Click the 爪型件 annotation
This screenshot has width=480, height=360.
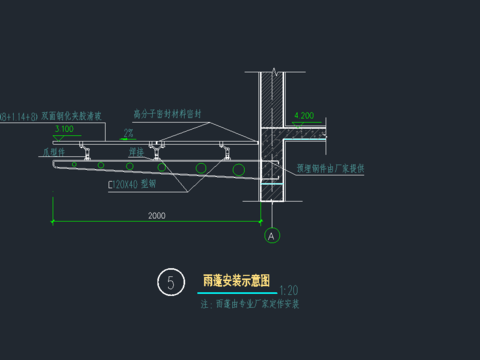(x=54, y=152)
